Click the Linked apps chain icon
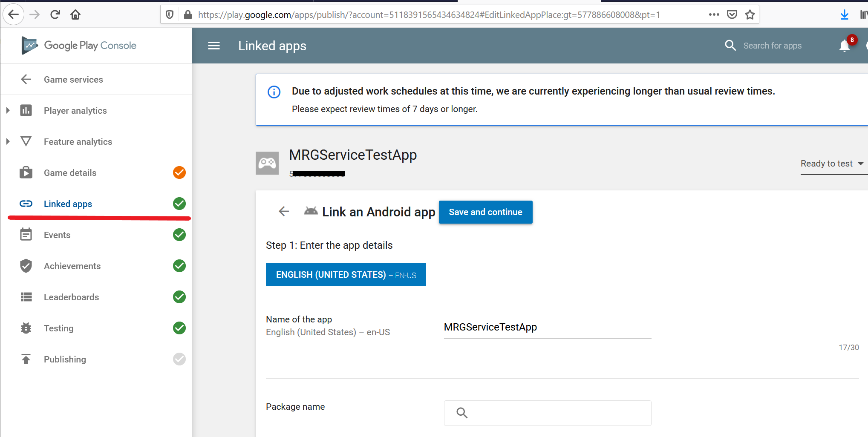Viewport: 868px width, 437px height. (x=26, y=204)
